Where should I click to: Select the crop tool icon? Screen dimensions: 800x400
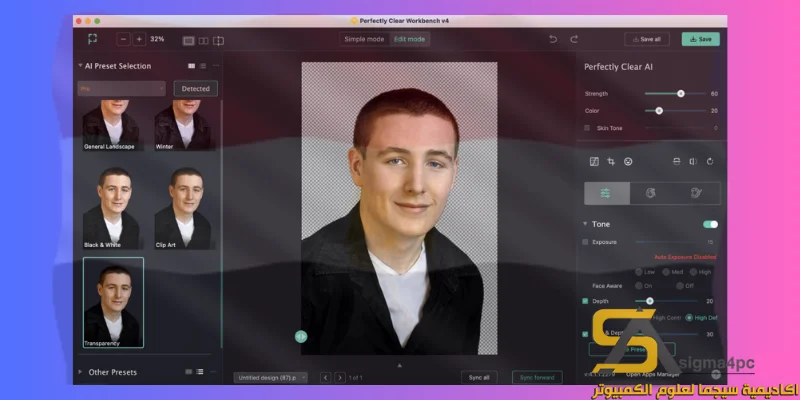click(611, 161)
